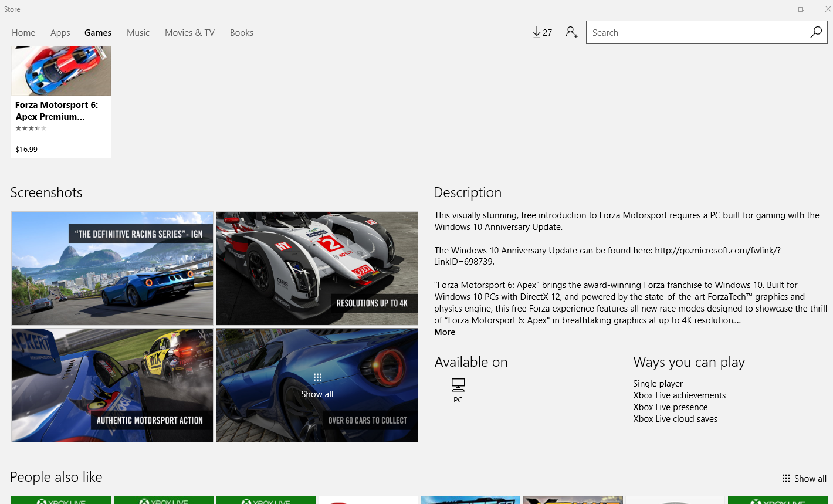This screenshot has width=833, height=504.
Task: Switch to the Books tab
Action: click(242, 33)
